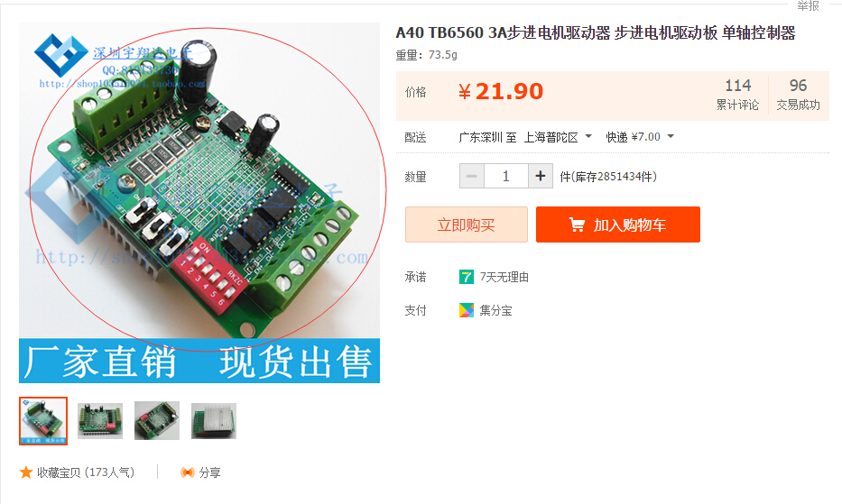Click the 加入购物车 add to cart button
The width and height of the screenshot is (842, 504).
[618, 225]
